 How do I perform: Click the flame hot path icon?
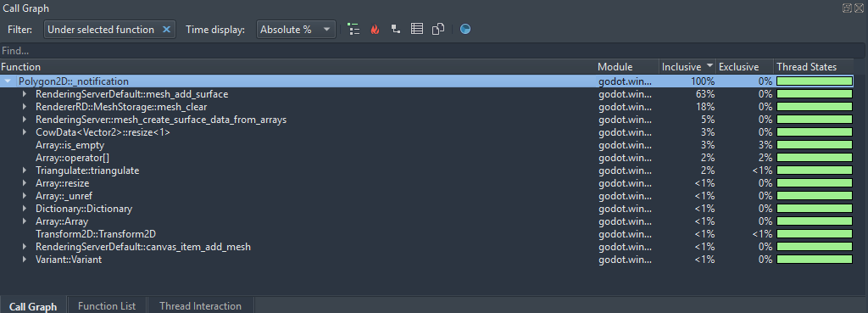375,30
